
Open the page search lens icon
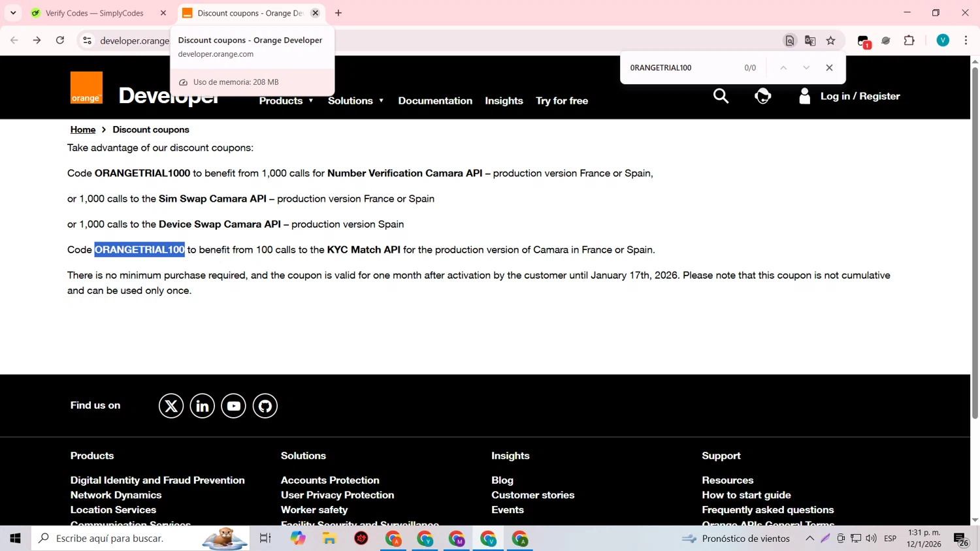[790, 40]
